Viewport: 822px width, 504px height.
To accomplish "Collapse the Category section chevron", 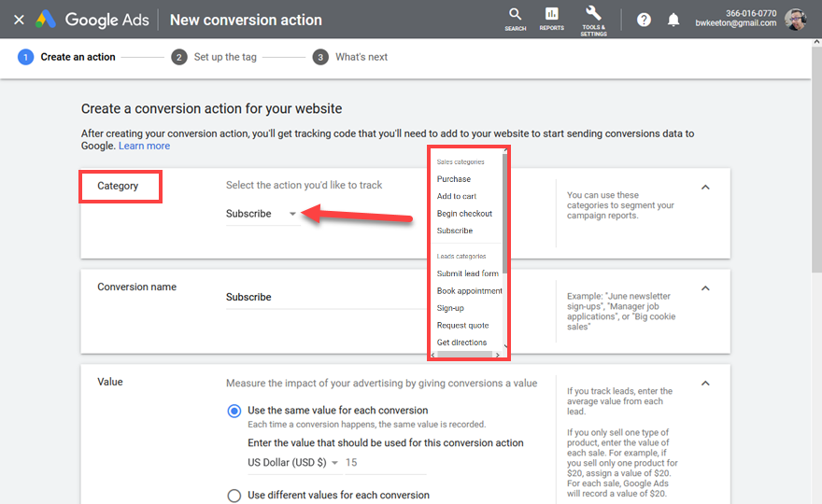I will click(x=705, y=187).
